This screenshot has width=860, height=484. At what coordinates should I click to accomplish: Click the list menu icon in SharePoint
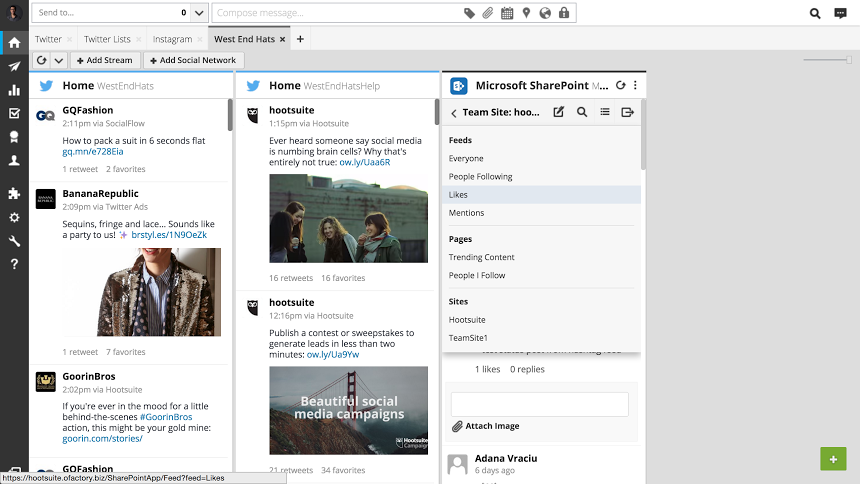(605, 112)
